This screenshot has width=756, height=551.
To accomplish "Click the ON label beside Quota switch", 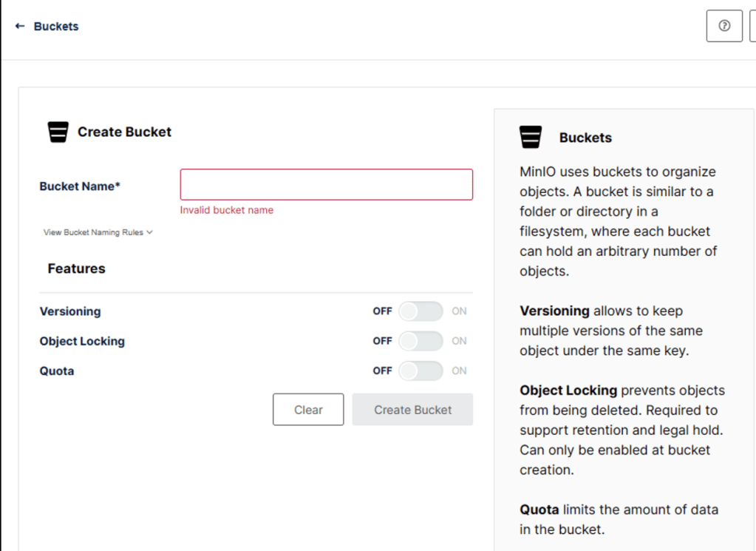I will (459, 371).
